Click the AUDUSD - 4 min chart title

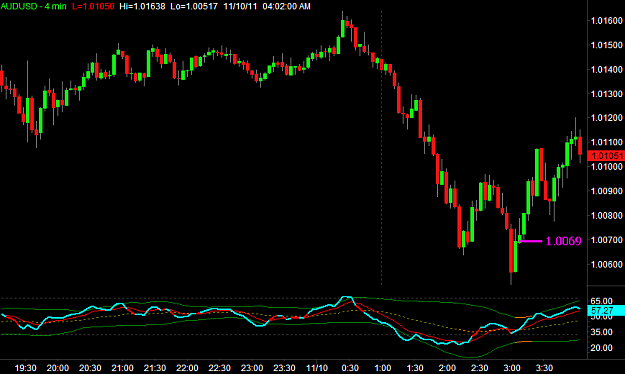(33, 6)
